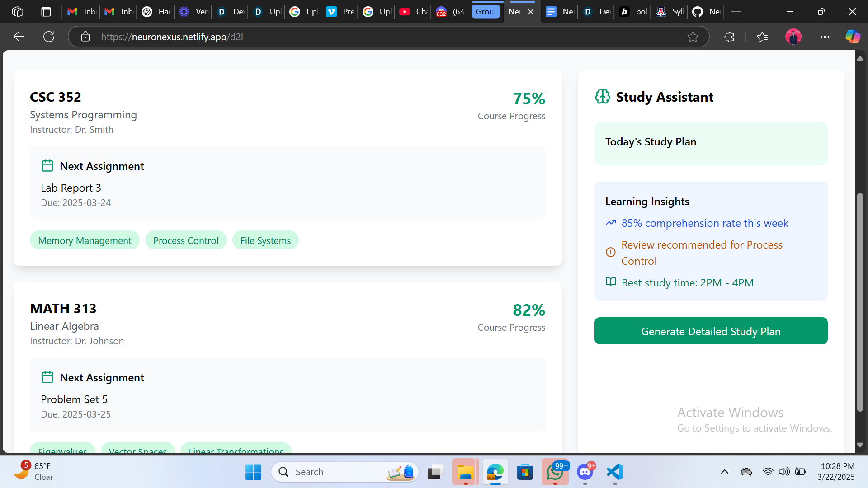Click the trending-up icon by comprehension rate
Image resolution: width=868 pixels, height=488 pixels.
[x=611, y=223]
